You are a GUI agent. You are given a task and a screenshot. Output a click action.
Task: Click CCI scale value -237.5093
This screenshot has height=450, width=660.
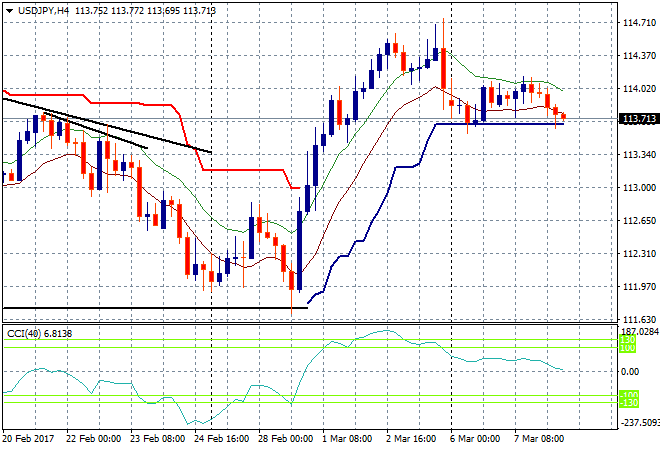(x=640, y=422)
